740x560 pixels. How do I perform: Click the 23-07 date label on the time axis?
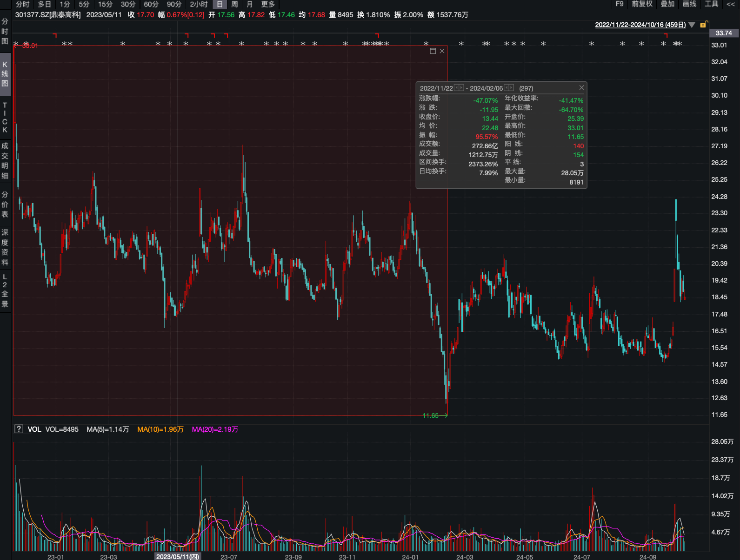pos(229,557)
